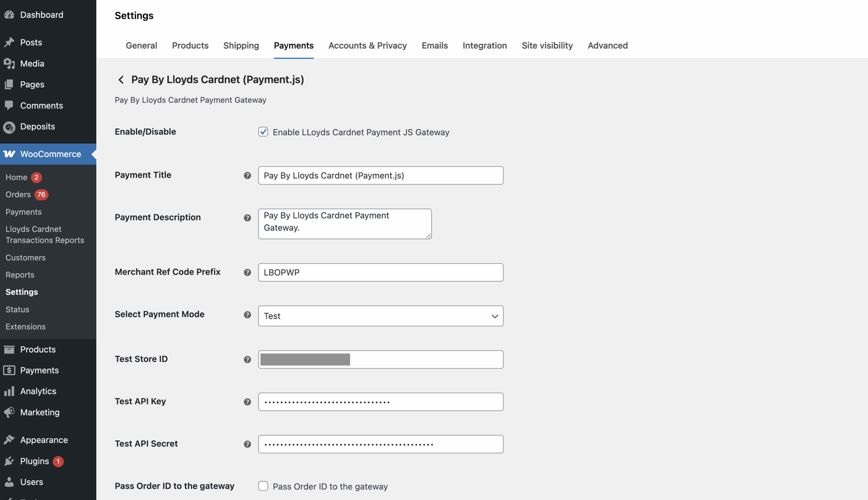868x500 pixels.
Task: Click help icon next to Test Store ID
Action: [247, 360]
